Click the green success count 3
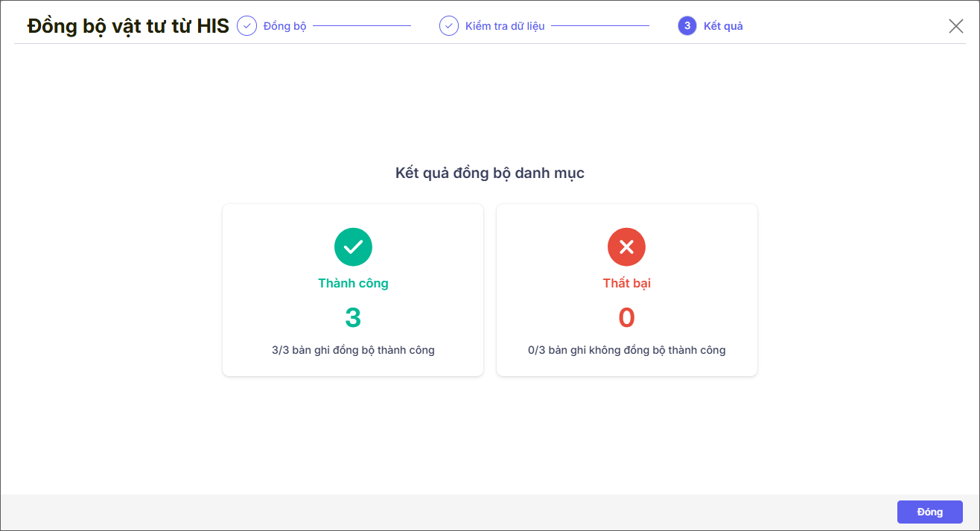This screenshot has height=531, width=980. click(x=353, y=318)
